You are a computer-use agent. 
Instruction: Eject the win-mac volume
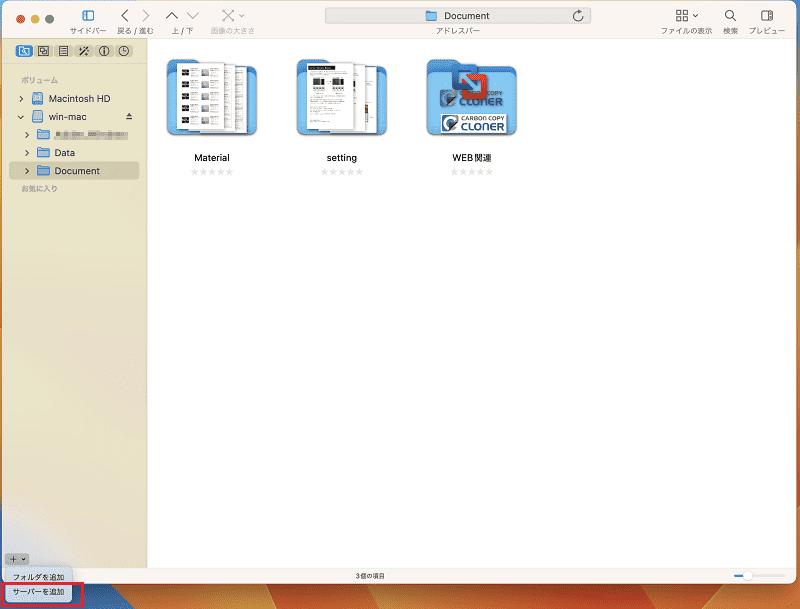(x=129, y=116)
